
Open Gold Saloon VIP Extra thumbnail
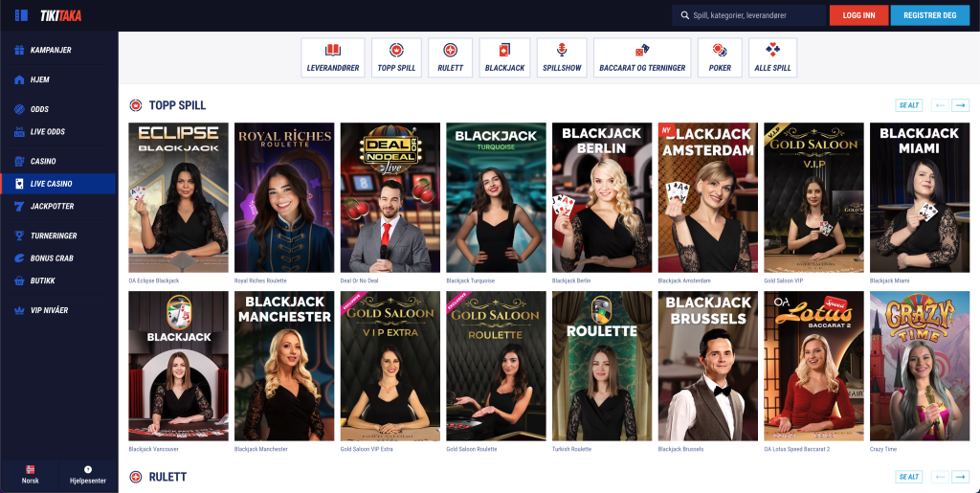[x=390, y=366]
